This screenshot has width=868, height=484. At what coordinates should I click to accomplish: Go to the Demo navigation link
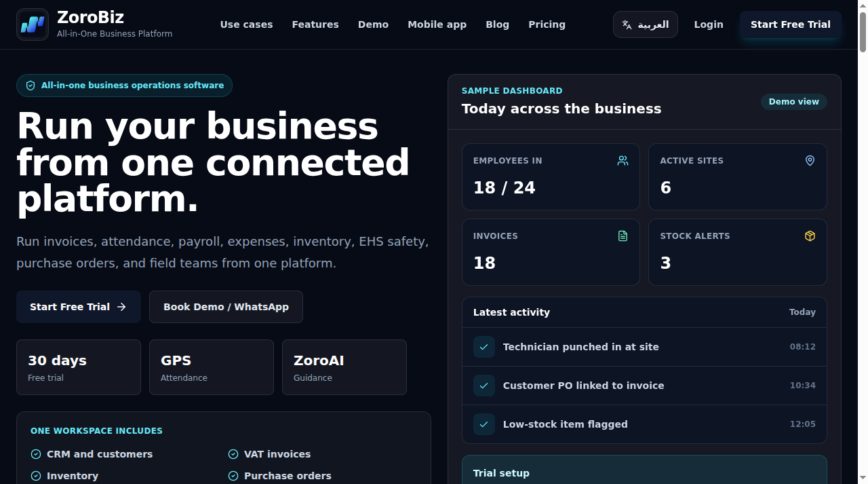coord(373,24)
